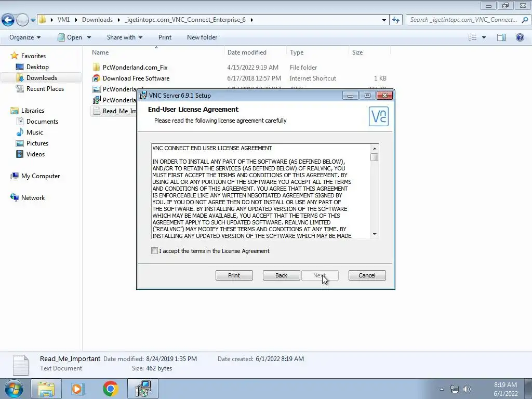
Task: Open the recent locations dropdown arrow
Action: (x=33, y=20)
